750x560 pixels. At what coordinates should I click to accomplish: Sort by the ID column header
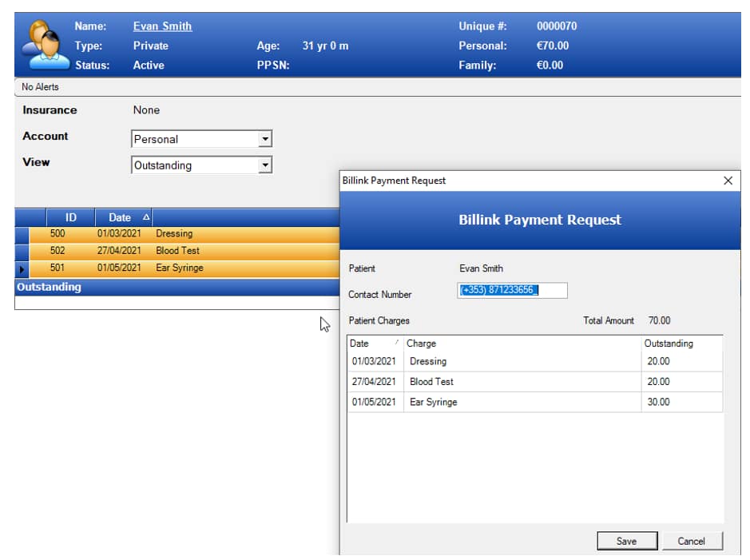coord(70,217)
